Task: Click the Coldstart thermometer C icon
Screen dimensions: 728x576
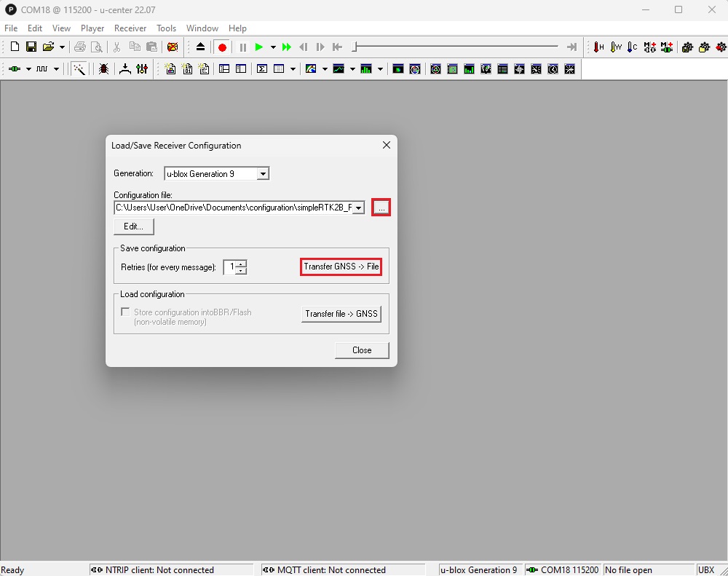Action: (632, 47)
